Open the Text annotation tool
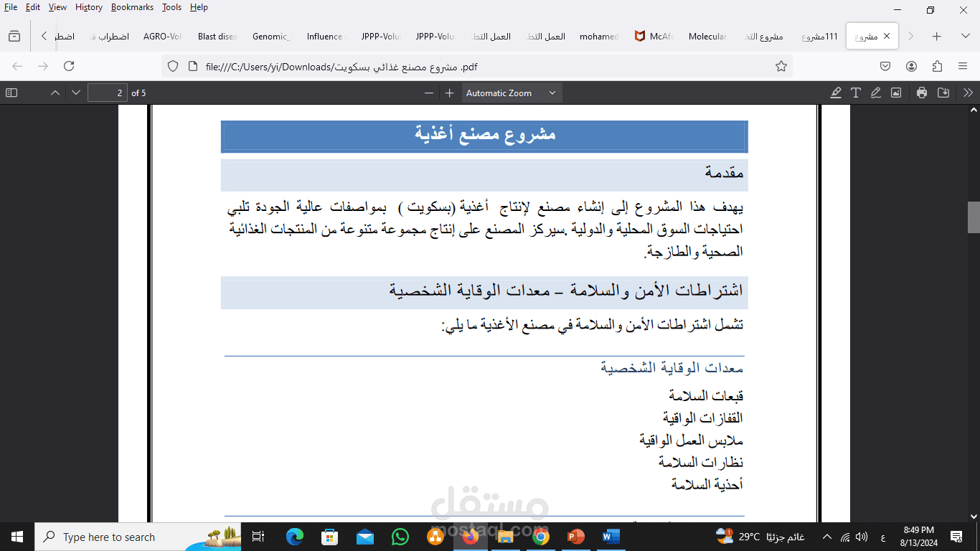 pyautogui.click(x=855, y=92)
